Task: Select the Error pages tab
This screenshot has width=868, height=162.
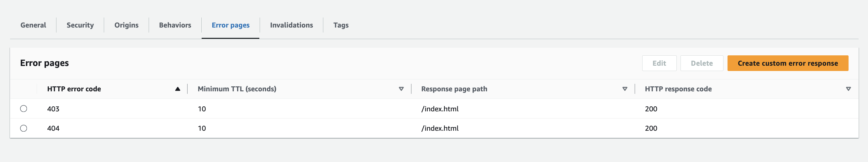Action: tap(230, 25)
